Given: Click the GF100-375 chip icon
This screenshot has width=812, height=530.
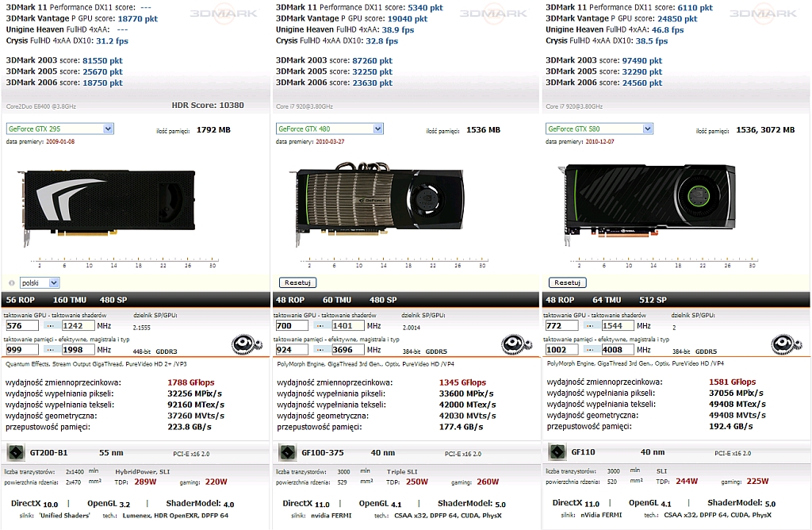Looking at the screenshot, I should (286, 453).
